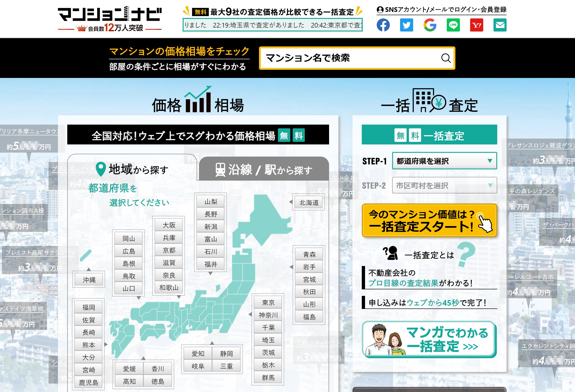Select 秋田 prefecture

pyautogui.click(x=309, y=292)
